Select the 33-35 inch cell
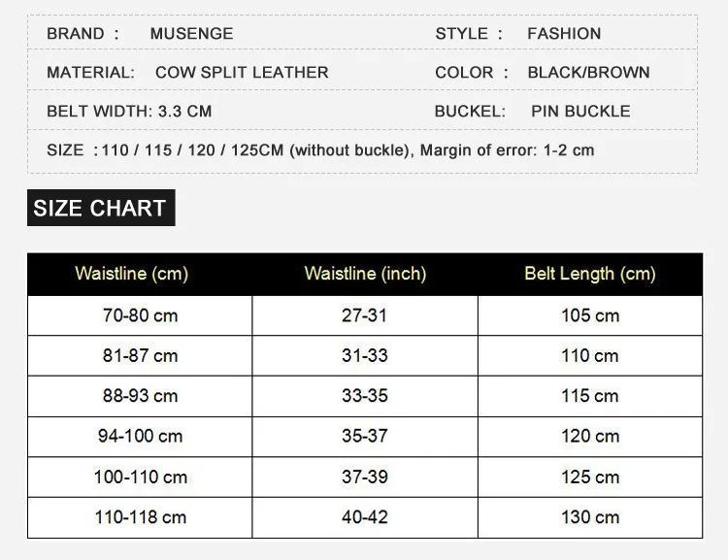The height and width of the screenshot is (560, 728). (x=365, y=396)
